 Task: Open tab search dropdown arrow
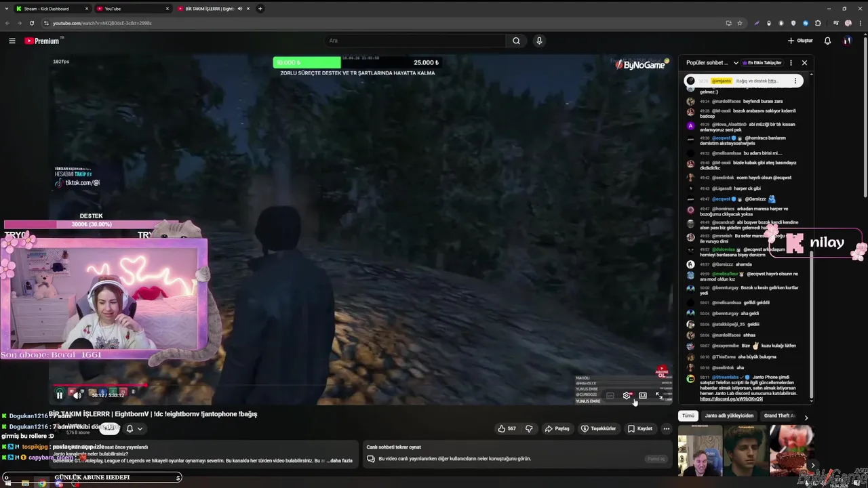pos(6,9)
